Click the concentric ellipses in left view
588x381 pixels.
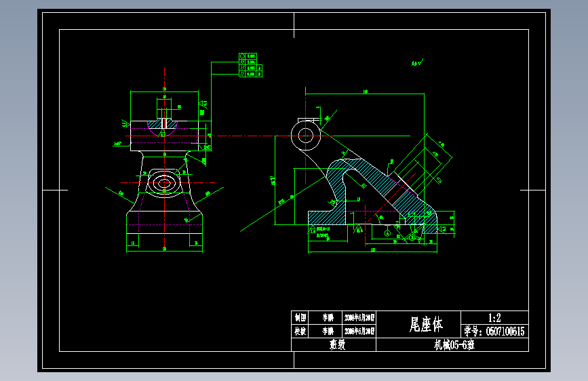point(164,183)
